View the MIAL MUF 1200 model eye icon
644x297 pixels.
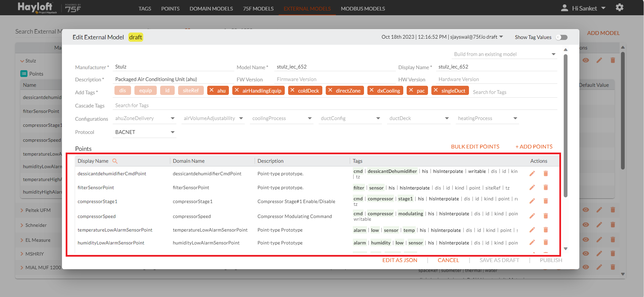(x=586, y=267)
